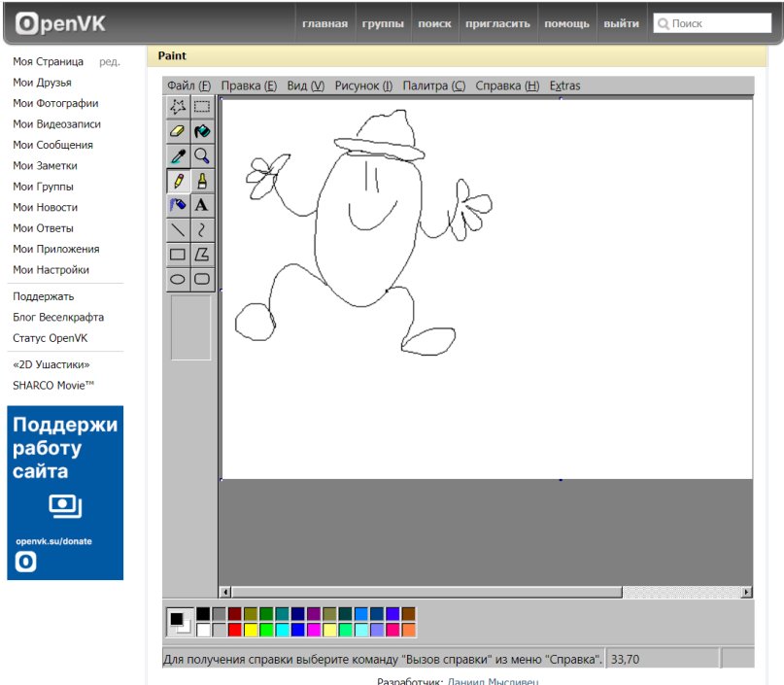
Task: Select the Ellipse shape tool
Action: click(x=178, y=279)
